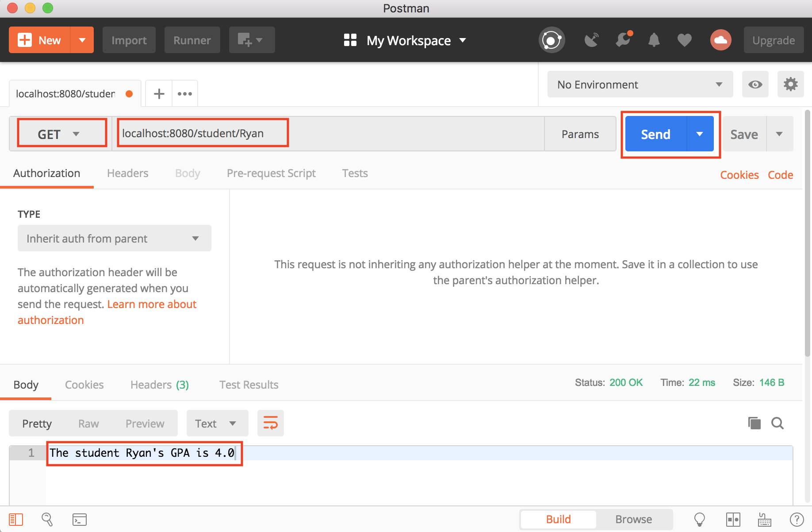Click the heart icon in header
Viewport: 812px width, 532px height.
(684, 40)
